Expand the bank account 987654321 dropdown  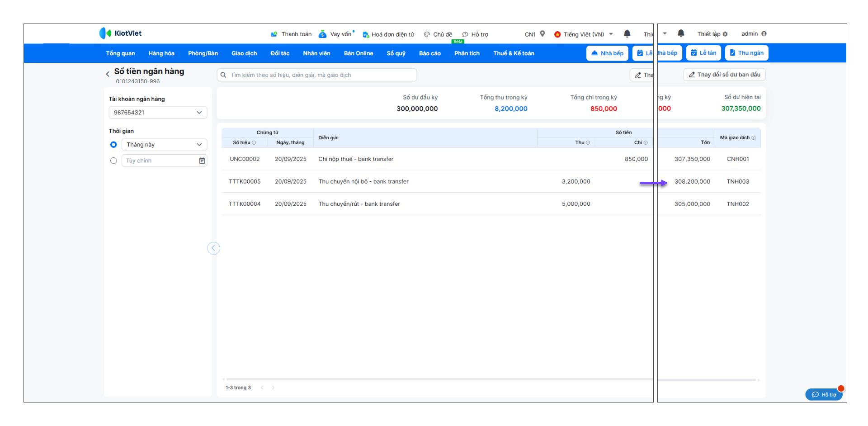point(158,113)
